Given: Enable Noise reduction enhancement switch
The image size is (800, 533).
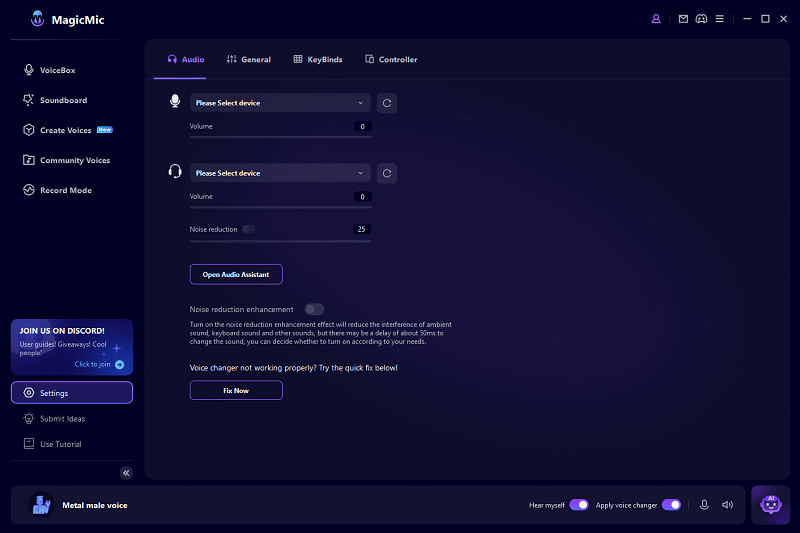Looking at the screenshot, I should point(314,309).
